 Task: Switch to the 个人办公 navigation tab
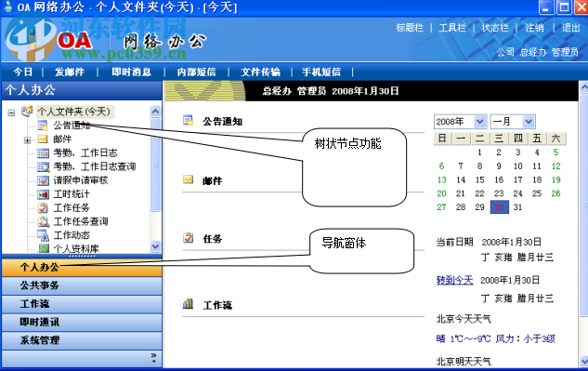[82, 267]
